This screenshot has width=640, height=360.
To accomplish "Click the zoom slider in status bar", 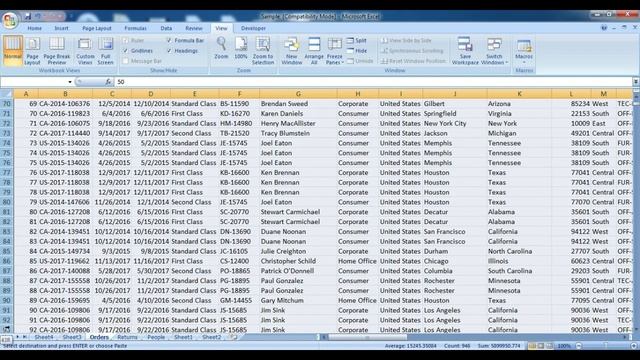I will pyautogui.click(x=606, y=346).
